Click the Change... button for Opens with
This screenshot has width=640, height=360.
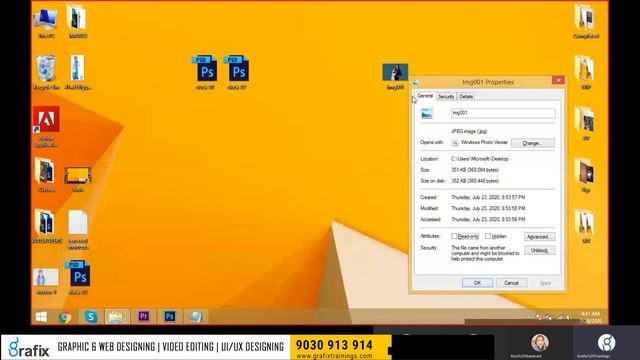[533, 143]
